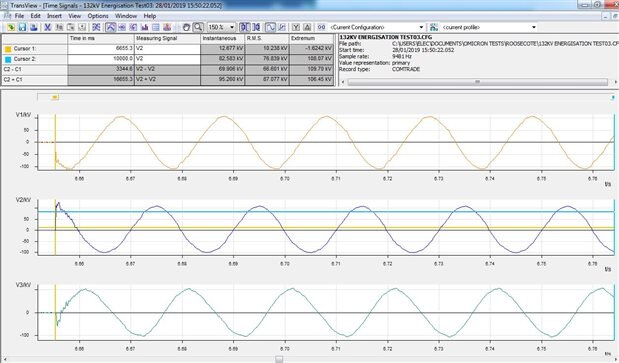The image size is (619, 363).
Task: Click the RMS curve display icon
Action: [x=282, y=27]
